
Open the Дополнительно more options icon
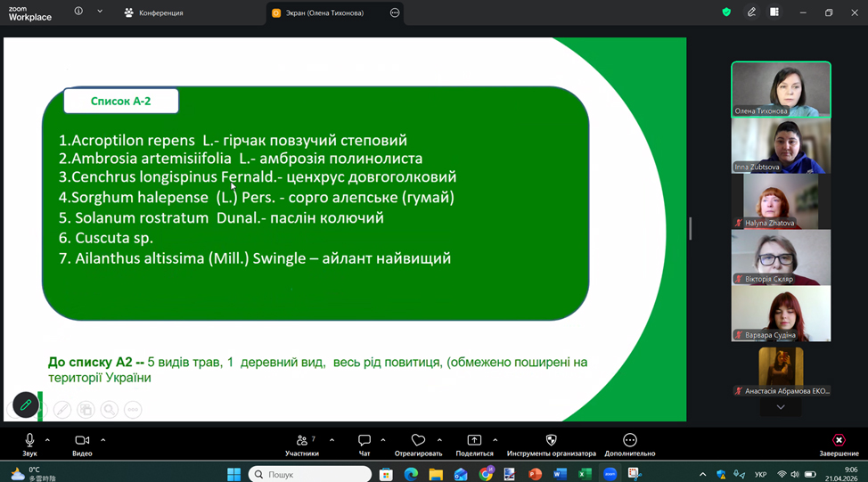point(629,441)
